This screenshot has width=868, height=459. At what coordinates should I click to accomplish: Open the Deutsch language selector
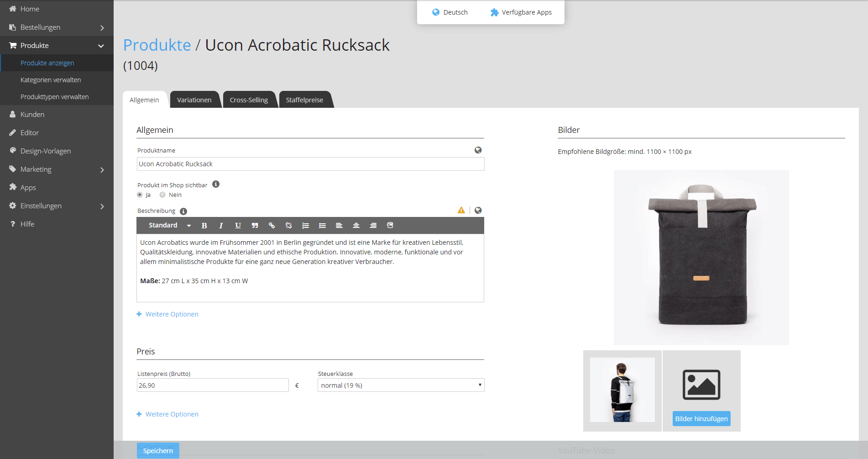point(450,12)
